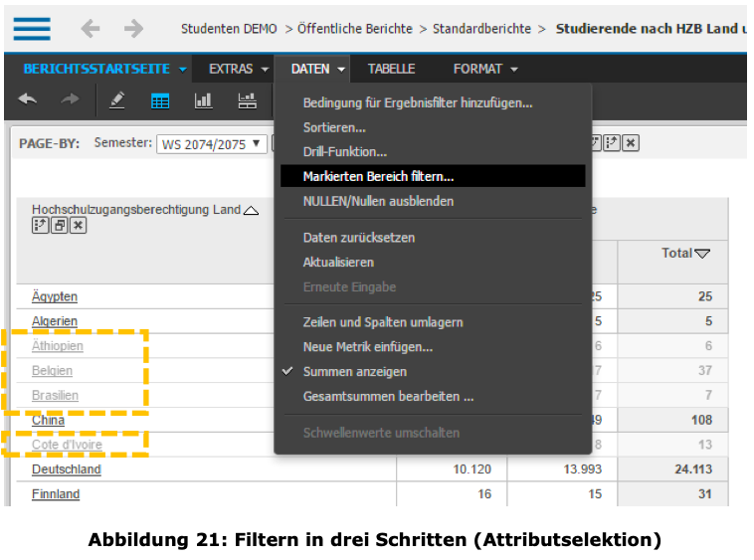Screen dimensions: 754x560
Task: Click the Standardberichte breadcrumb
Action: [x=481, y=29]
